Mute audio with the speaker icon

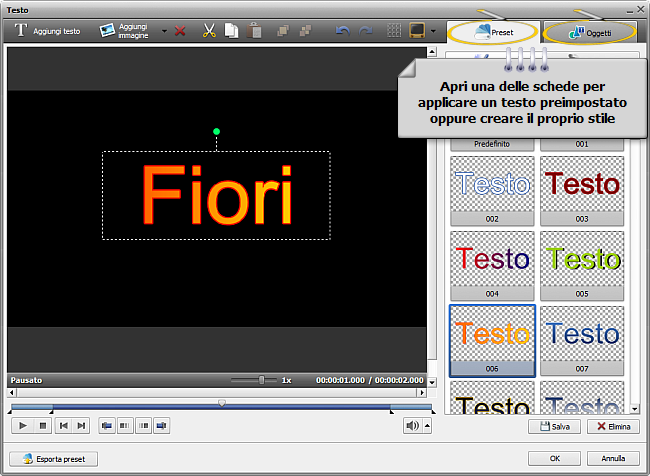[412, 426]
